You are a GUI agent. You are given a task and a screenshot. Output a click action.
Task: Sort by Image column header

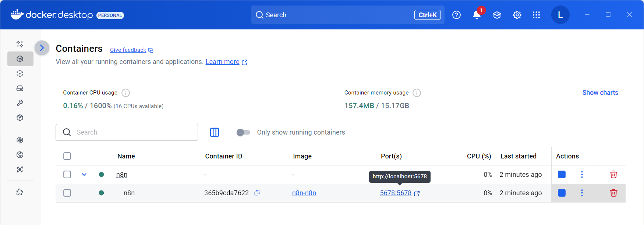click(302, 156)
